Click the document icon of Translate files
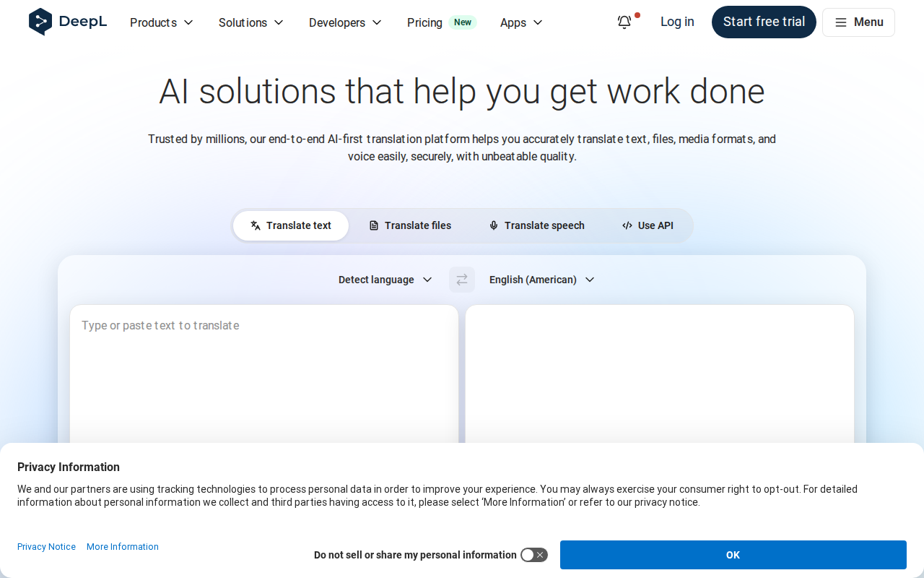924x578 pixels. [x=374, y=225]
